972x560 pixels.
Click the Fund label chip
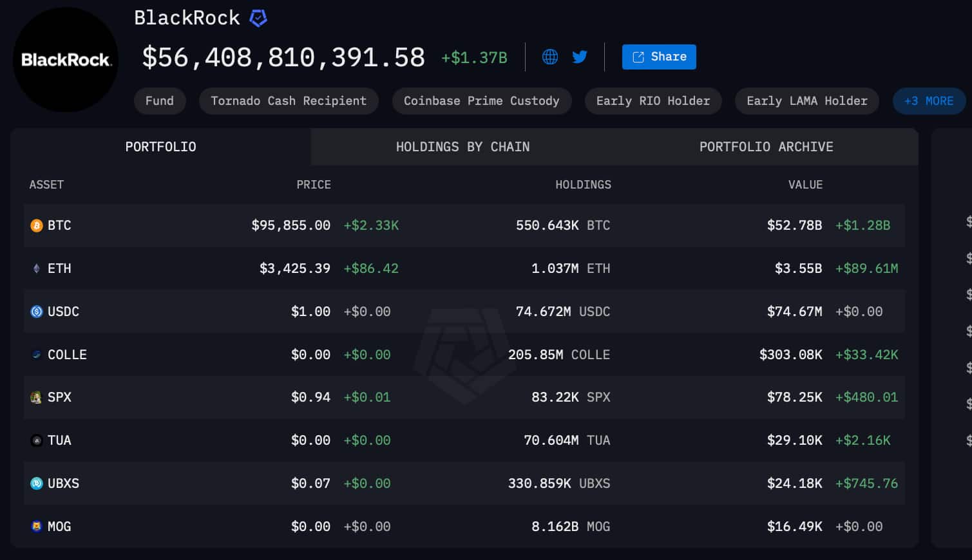point(160,100)
